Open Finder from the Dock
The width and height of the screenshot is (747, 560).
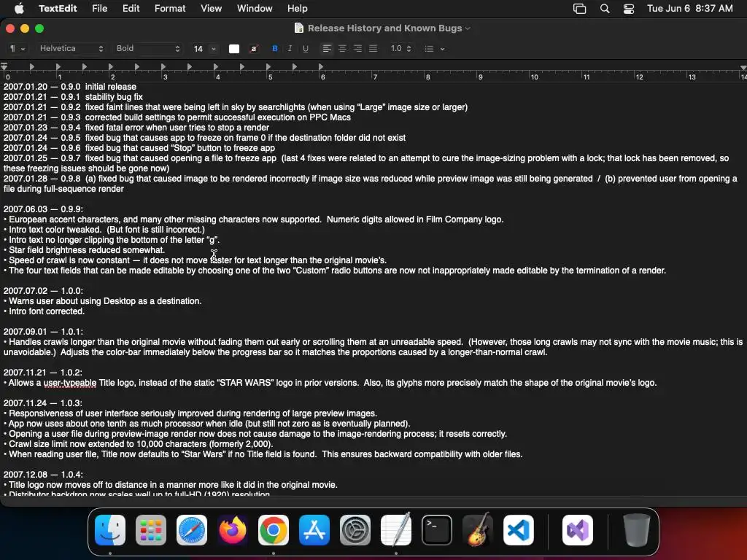[110, 530]
